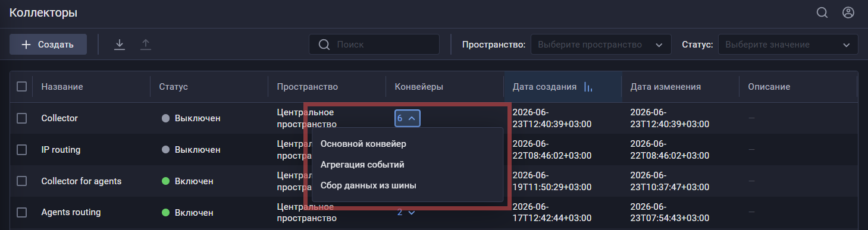Viewport: 868px width, 230px height.
Task: Open the Пространство dropdown
Action: pos(601,45)
